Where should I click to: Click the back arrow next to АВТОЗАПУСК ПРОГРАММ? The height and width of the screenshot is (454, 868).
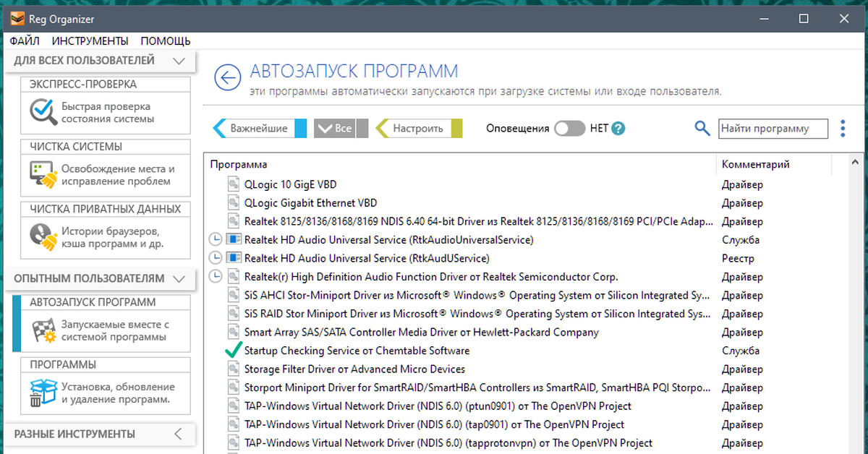click(228, 78)
